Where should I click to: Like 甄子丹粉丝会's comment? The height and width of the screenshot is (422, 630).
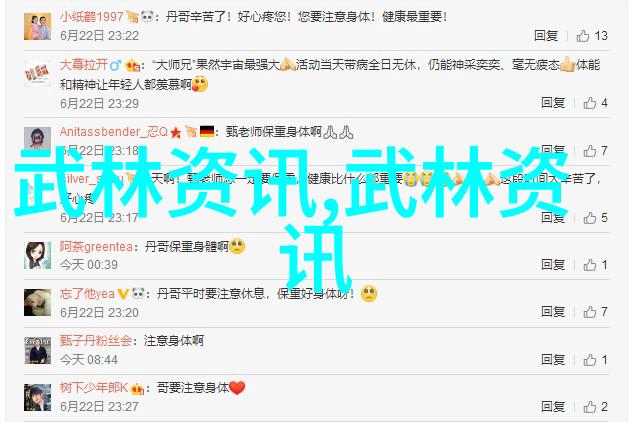595,359
